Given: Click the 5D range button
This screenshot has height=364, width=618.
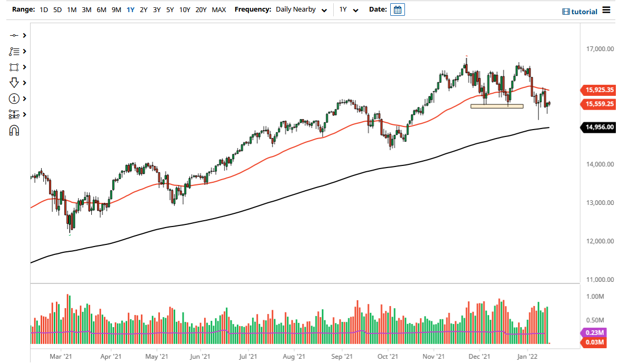Looking at the screenshot, I should [x=57, y=9].
